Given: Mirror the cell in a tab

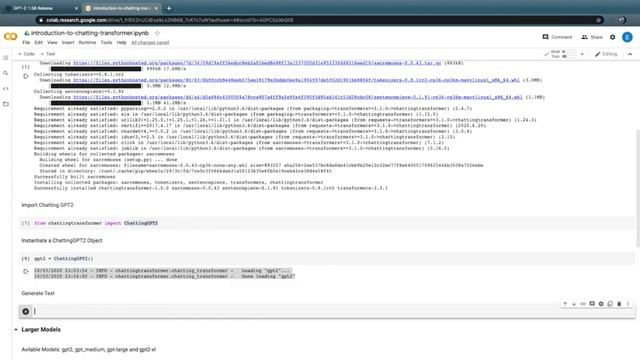Looking at the screenshot, I should point(610,304).
